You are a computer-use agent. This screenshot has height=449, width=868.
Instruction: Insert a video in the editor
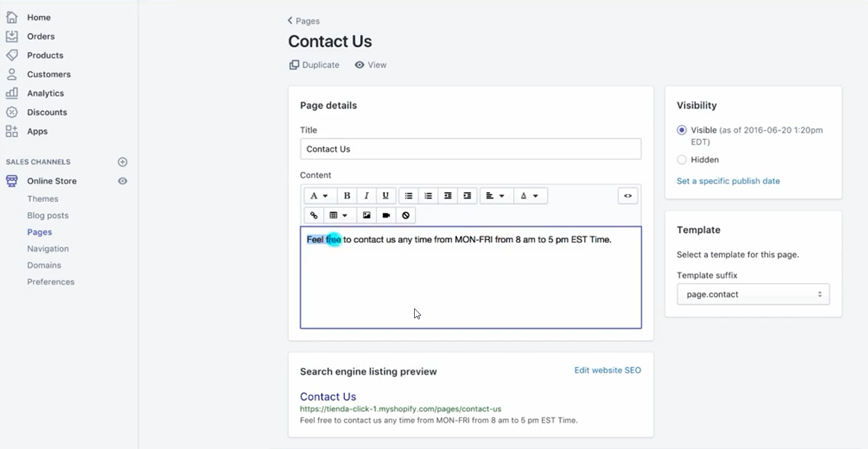[386, 216]
